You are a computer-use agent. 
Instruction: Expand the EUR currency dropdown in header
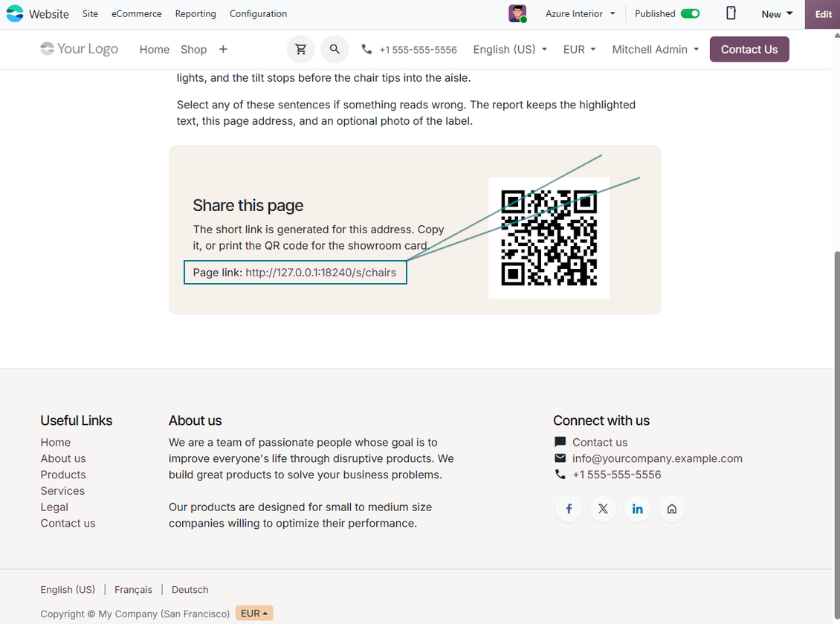tap(579, 49)
